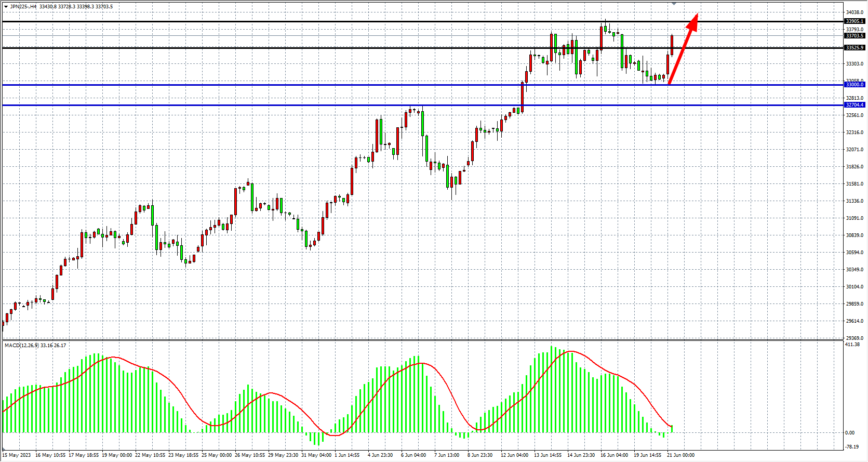This screenshot has height=462, width=868.
Task: Click the 1 Jun 14:55 date label
Action: pos(347,455)
